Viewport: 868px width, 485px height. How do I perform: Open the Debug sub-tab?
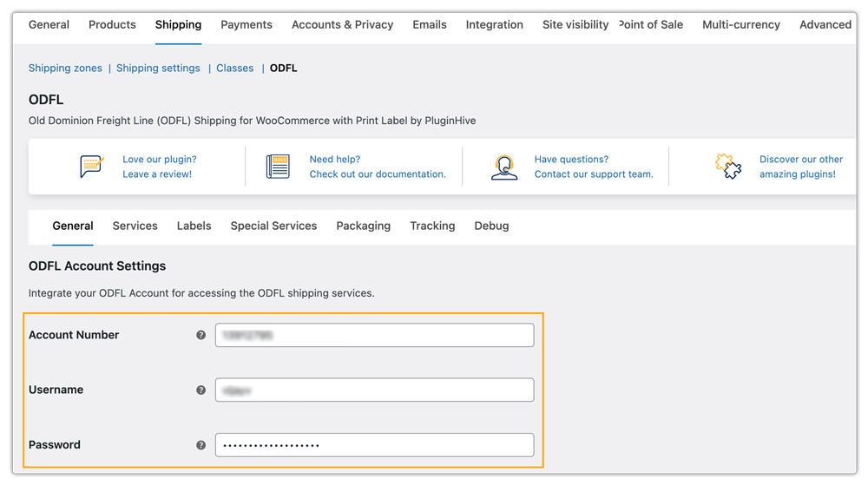[x=491, y=226]
